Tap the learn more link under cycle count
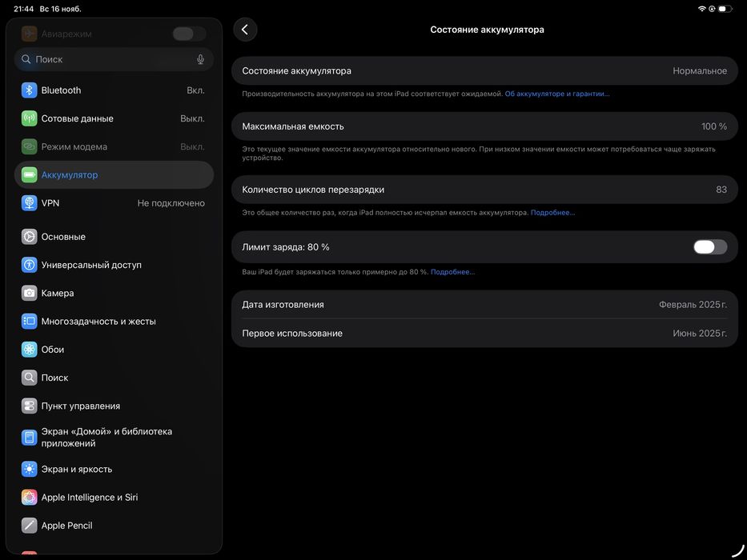Screen dimensions: 747x560 (x=552, y=213)
